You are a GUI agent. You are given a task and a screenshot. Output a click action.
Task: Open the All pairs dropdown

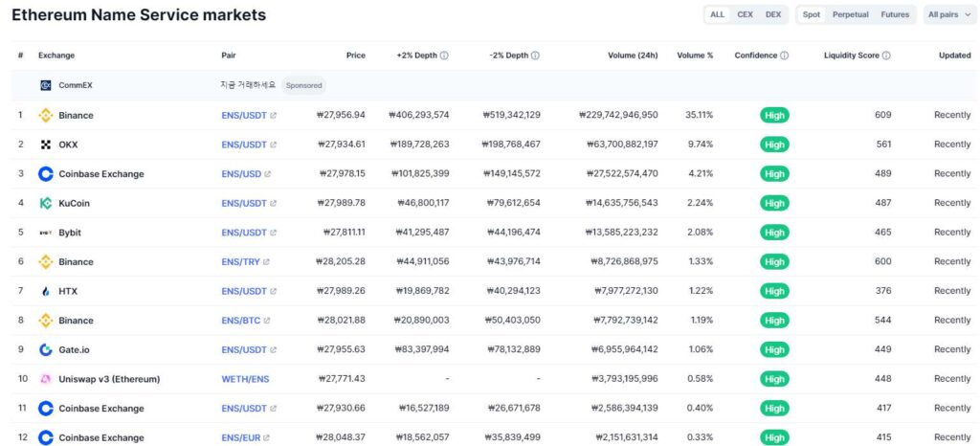[x=950, y=14]
